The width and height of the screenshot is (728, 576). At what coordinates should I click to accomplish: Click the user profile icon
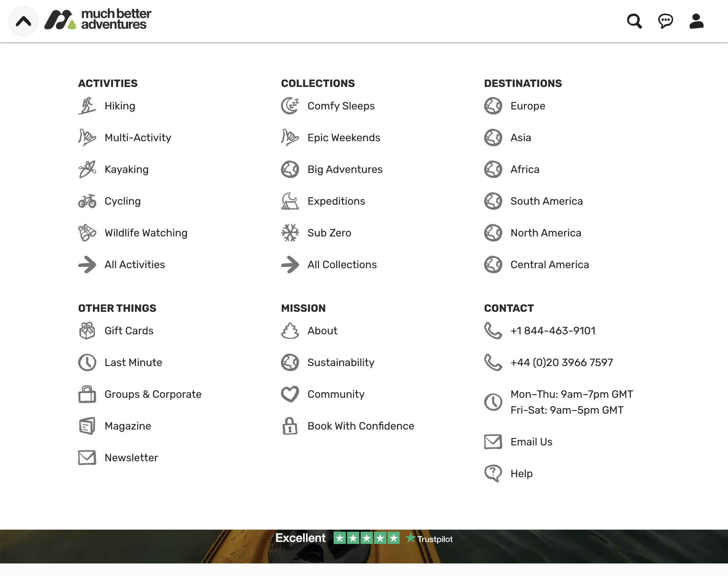[696, 21]
